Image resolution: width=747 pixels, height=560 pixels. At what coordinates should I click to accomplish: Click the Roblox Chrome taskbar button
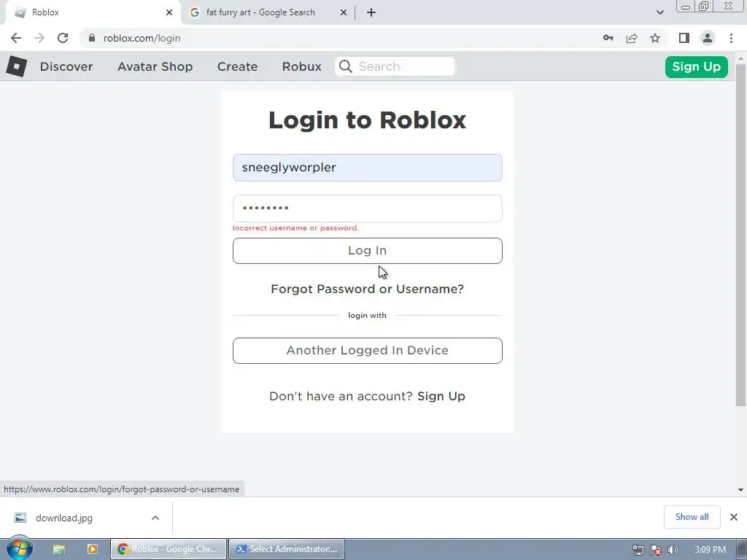coord(169,549)
